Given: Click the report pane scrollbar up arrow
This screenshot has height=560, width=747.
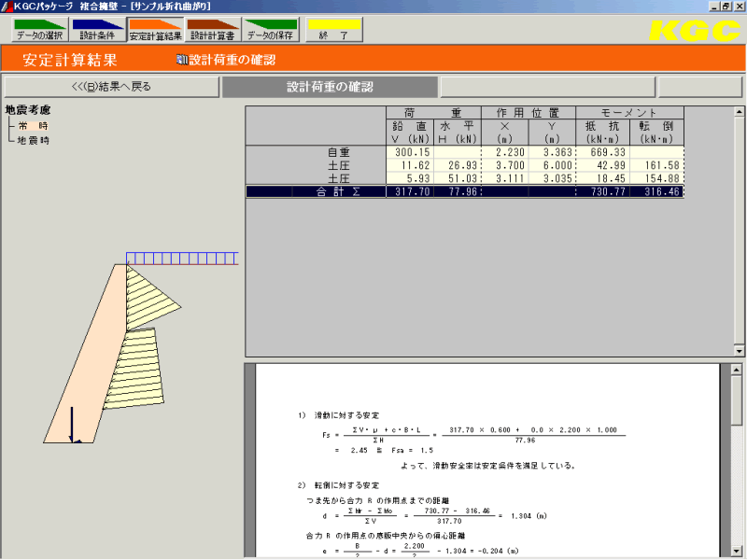Looking at the screenshot, I should tap(737, 371).
